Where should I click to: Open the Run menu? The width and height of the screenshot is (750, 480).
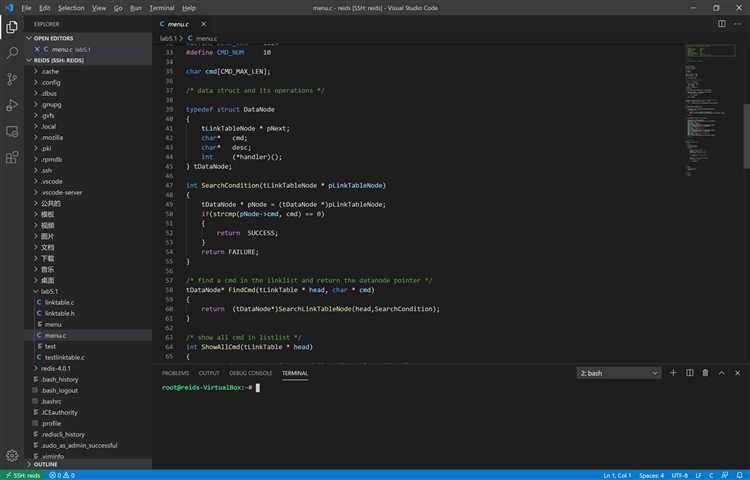(136, 8)
